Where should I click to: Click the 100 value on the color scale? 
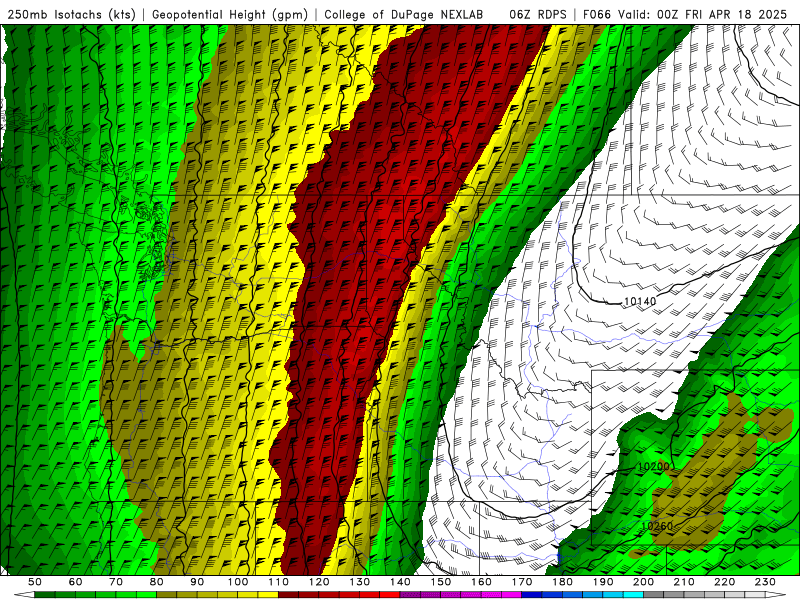(237, 582)
